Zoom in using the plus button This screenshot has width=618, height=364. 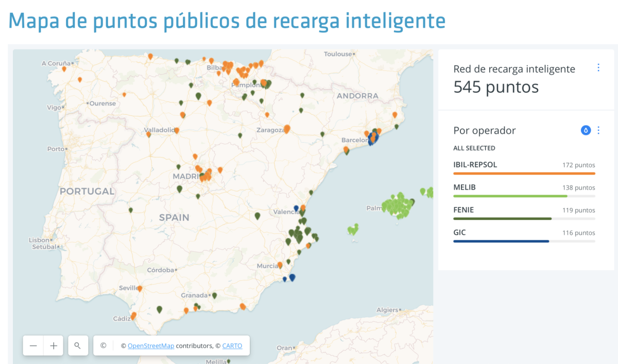click(53, 345)
